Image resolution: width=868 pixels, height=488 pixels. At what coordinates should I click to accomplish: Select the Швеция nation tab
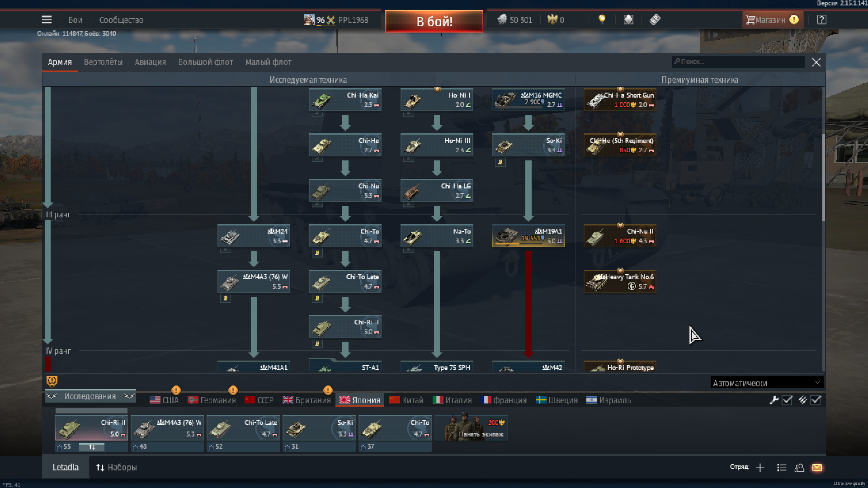[x=557, y=400]
